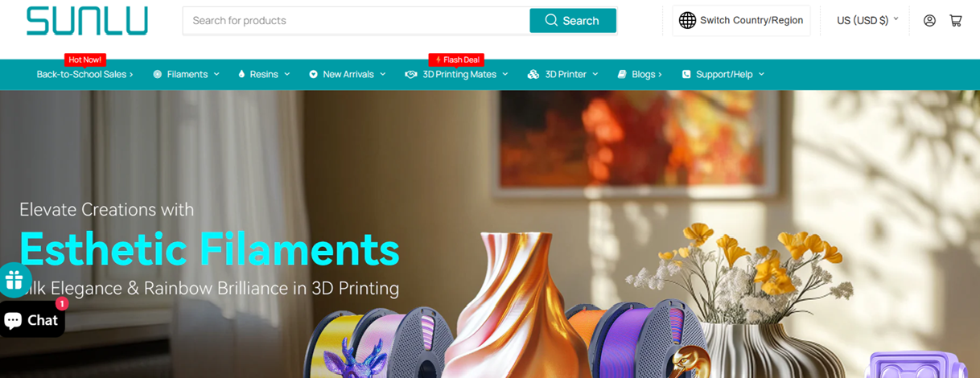Open the Chat widget
The height and width of the screenshot is (378, 980).
point(31,320)
